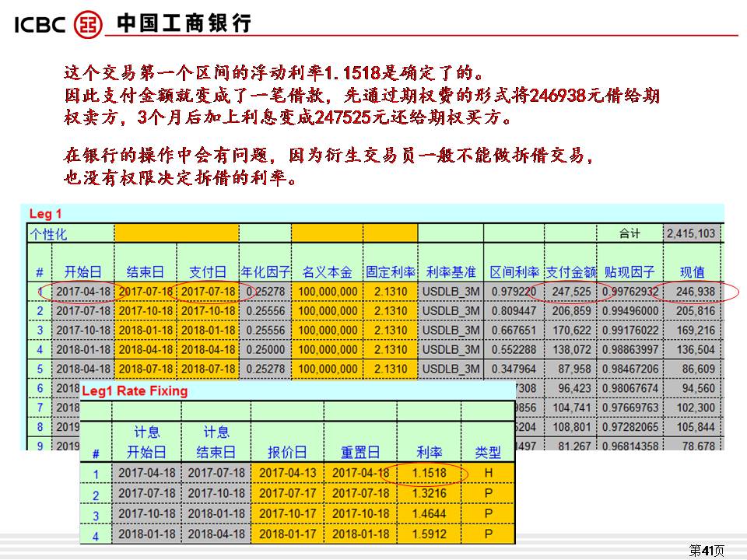Click the 个性化 cell

click(x=48, y=234)
